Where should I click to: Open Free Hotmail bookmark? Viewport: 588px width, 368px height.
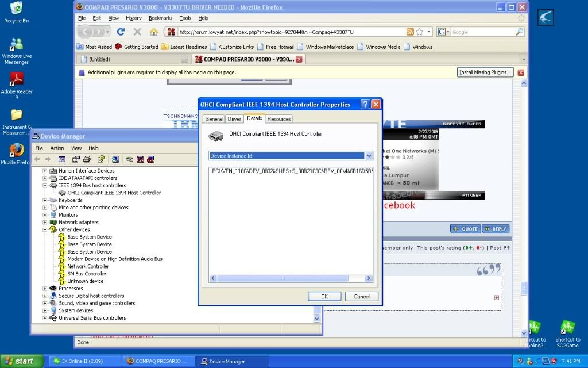(276, 47)
